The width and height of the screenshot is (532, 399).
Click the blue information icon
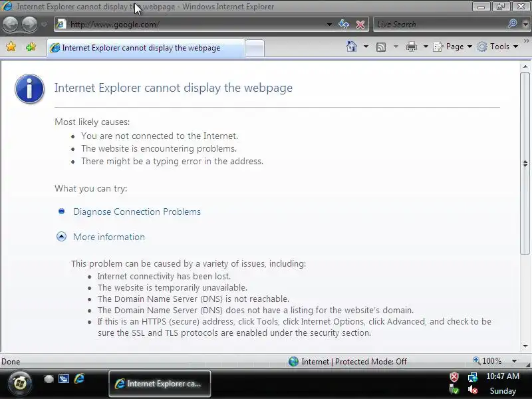click(x=29, y=88)
